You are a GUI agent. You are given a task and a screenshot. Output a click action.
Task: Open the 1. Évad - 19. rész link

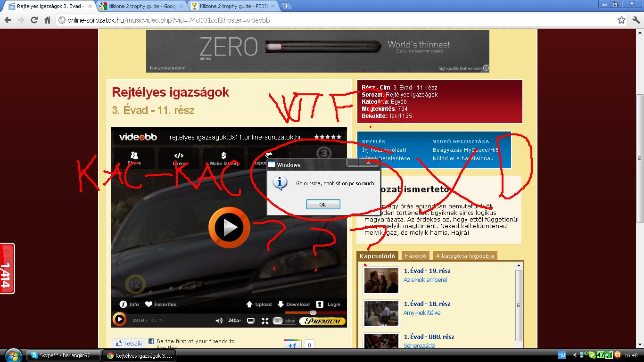427,271
